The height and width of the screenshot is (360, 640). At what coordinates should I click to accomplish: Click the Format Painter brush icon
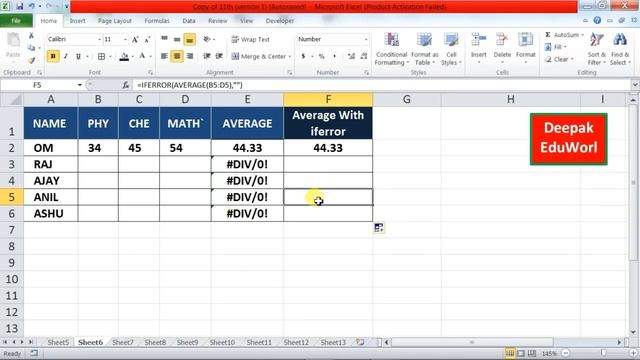coord(31,60)
